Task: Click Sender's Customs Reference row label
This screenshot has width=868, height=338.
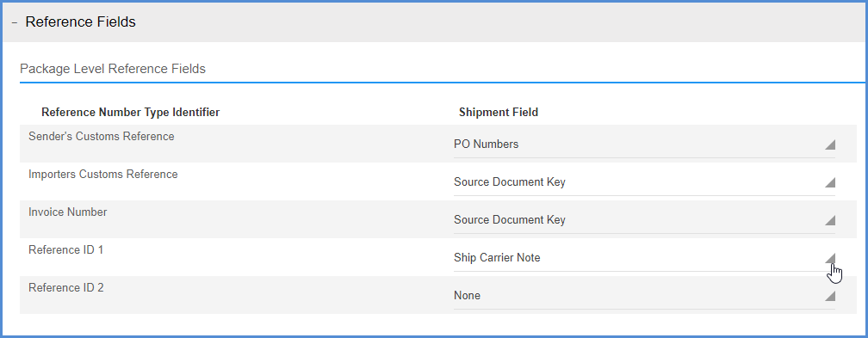Action: pyautogui.click(x=102, y=136)
